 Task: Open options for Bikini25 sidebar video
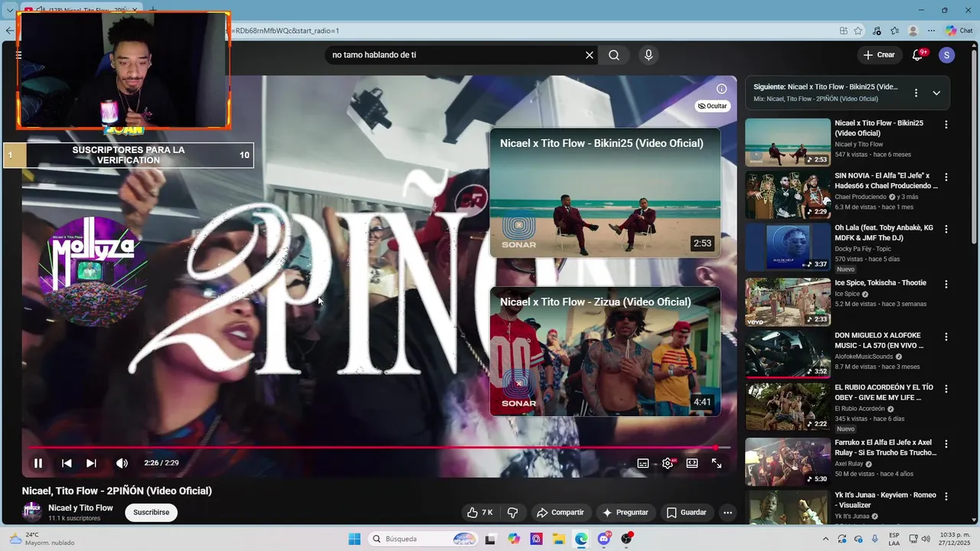click(x=946, y=125)
